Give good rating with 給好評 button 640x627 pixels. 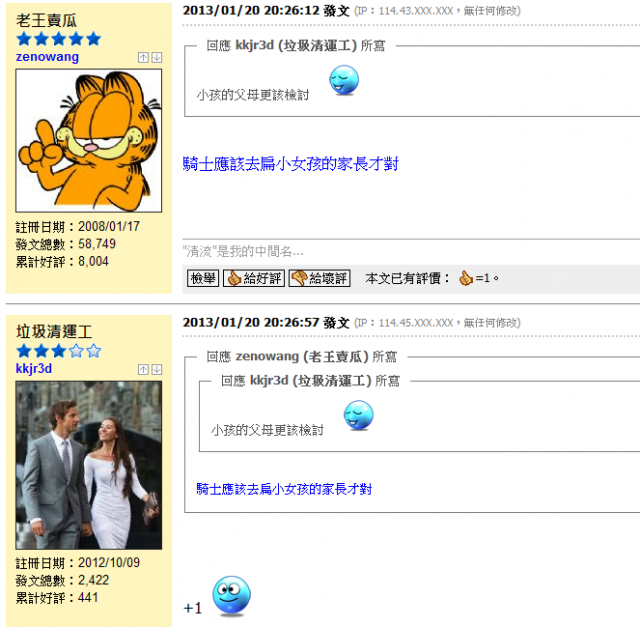pos(253,278)
